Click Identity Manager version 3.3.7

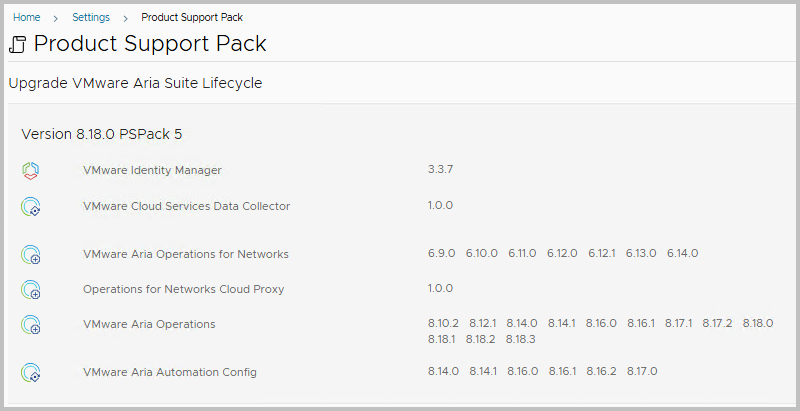pos(440,169)
